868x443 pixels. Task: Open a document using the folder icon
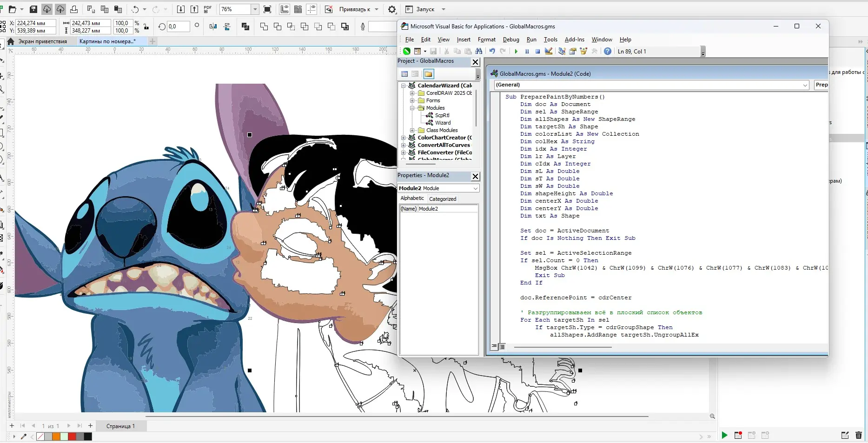[13, 9]
